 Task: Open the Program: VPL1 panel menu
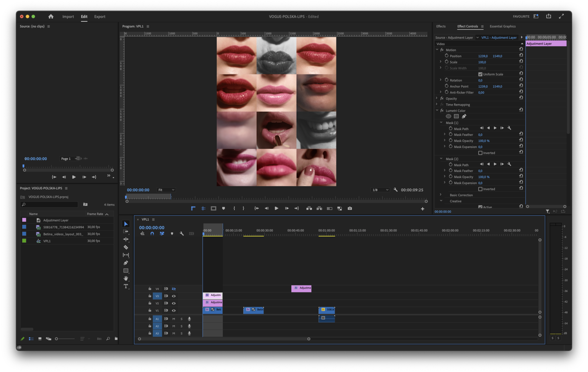pos(148,27)
